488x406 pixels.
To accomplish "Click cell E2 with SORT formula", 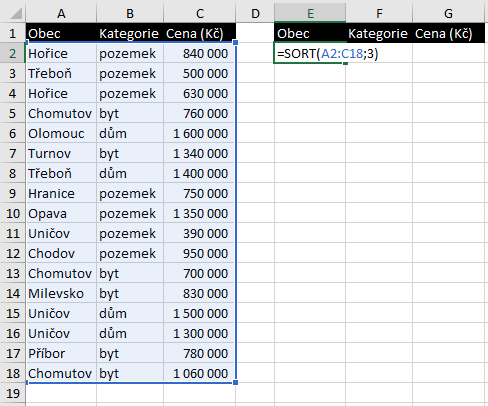I will [x=310, y=53].
